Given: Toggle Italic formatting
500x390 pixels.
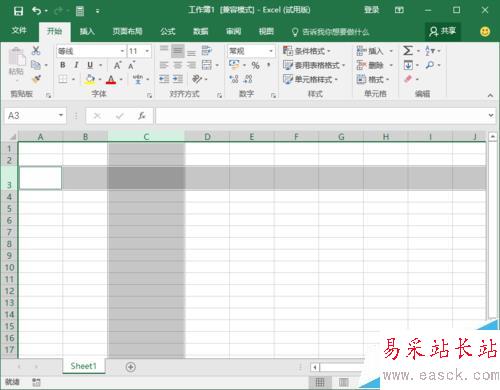Looking at the screenshot, I should pos(76,65).
